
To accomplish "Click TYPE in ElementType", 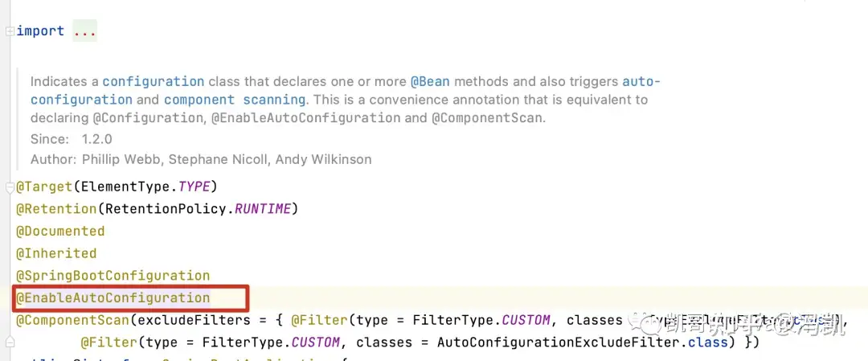I will (x=194, y=187).
